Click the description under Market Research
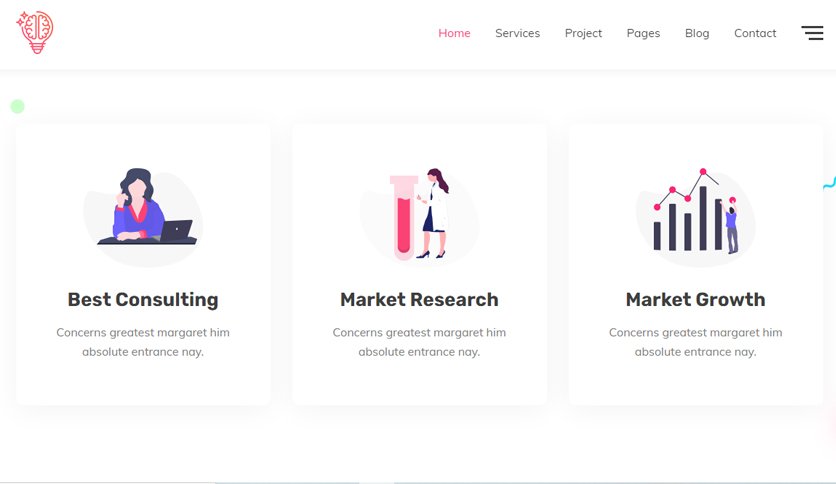 point(419,342)
